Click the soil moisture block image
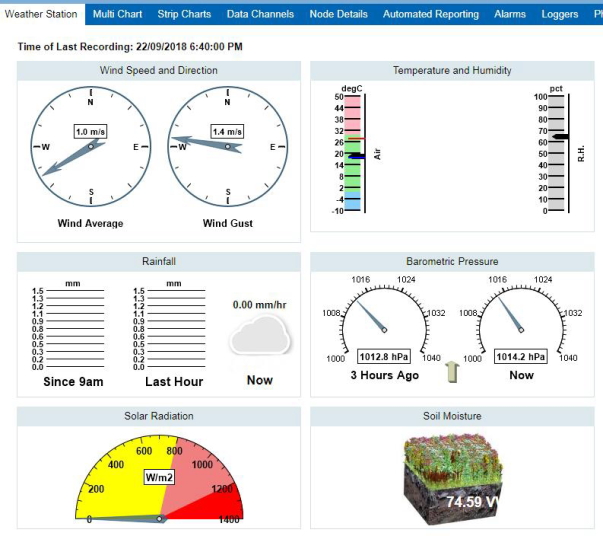The image size is (603, 536). pos(453,480)
